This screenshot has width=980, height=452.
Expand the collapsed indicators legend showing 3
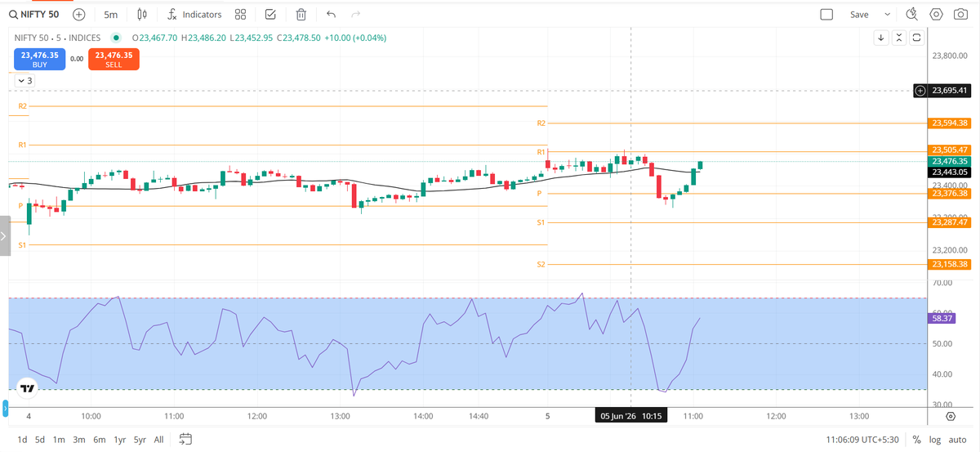click(x=24, y=80)
